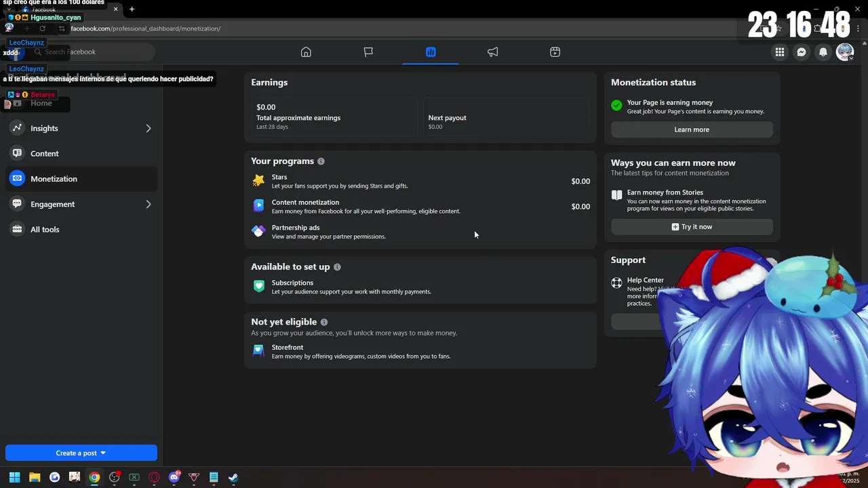Open OBS Studio from the taskbar
The width and height of the screenshot is (868, 488).
click(x=115, y=477)
